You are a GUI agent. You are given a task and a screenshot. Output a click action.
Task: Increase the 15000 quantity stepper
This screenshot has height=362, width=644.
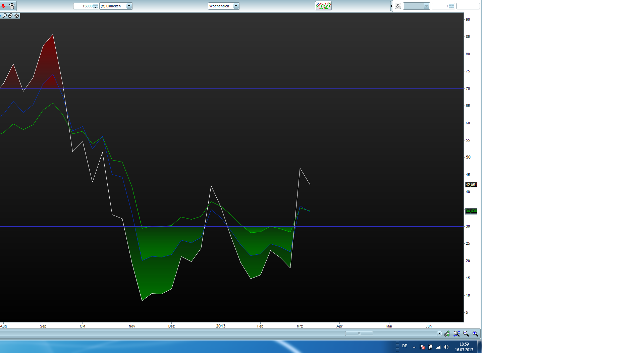(96, 5)
